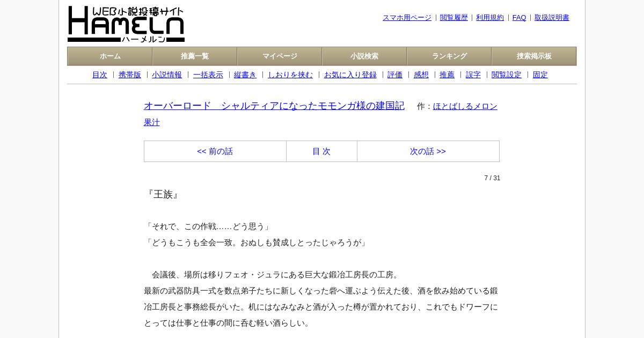The height and width of the screenshot is (338, 644).
Task: Open the スマホ用ページ link
Action: tap(407, 18)
